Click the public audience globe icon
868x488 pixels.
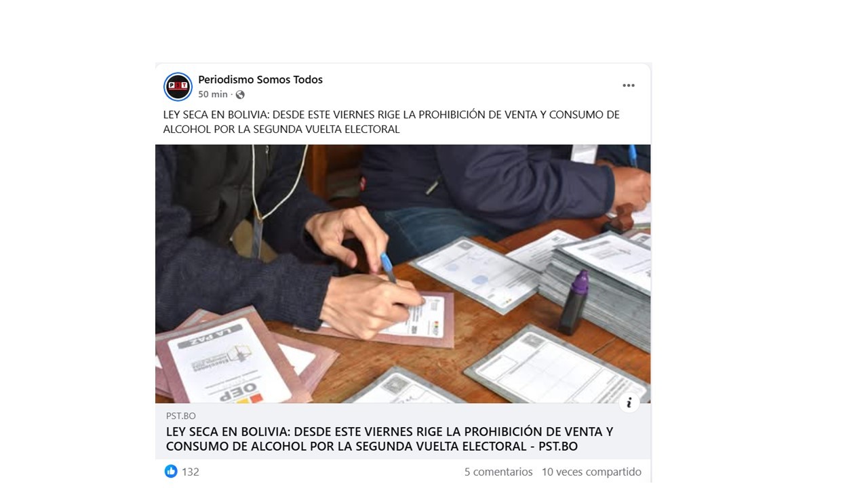click(x=240, y=95)
